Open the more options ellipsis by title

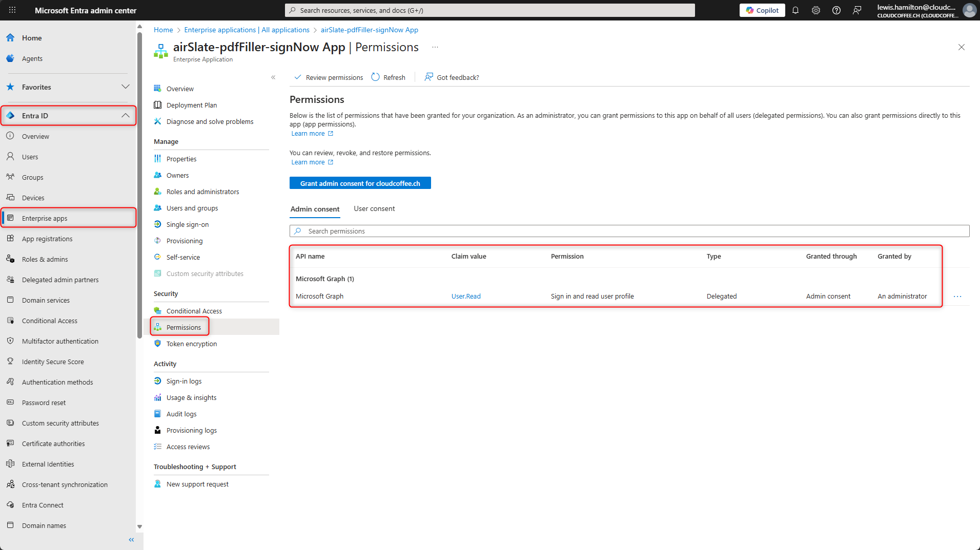[435, 47]
